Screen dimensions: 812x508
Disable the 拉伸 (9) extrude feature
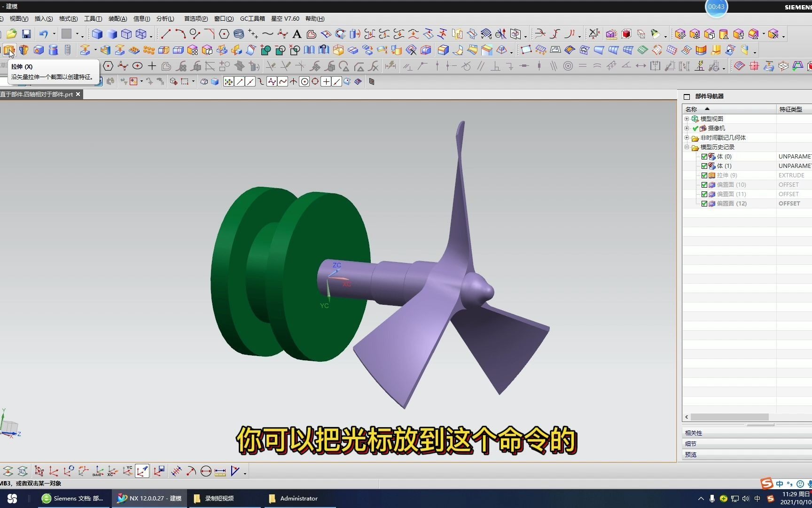[x=704, y=175]
